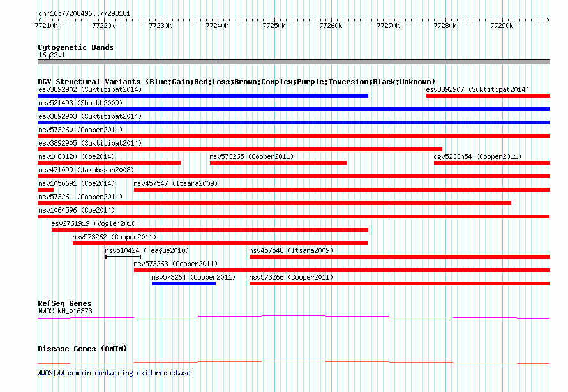The height and width of the screenshot is (392, 568).
Task: Select the dgv5233n54 (Cooper2011) label
Action: click(x=477, y=156)
